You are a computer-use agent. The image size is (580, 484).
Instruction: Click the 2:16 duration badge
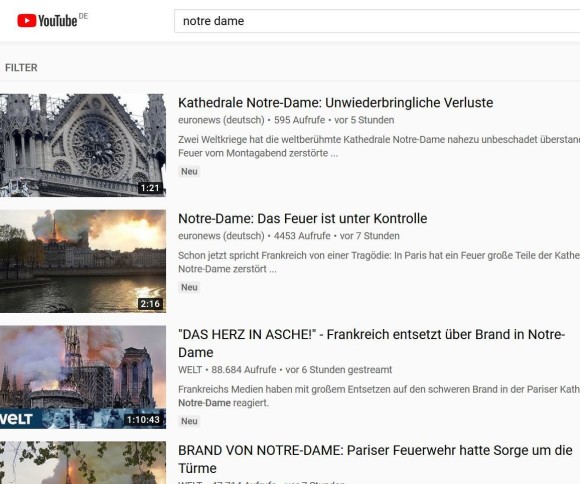[150, 304]
